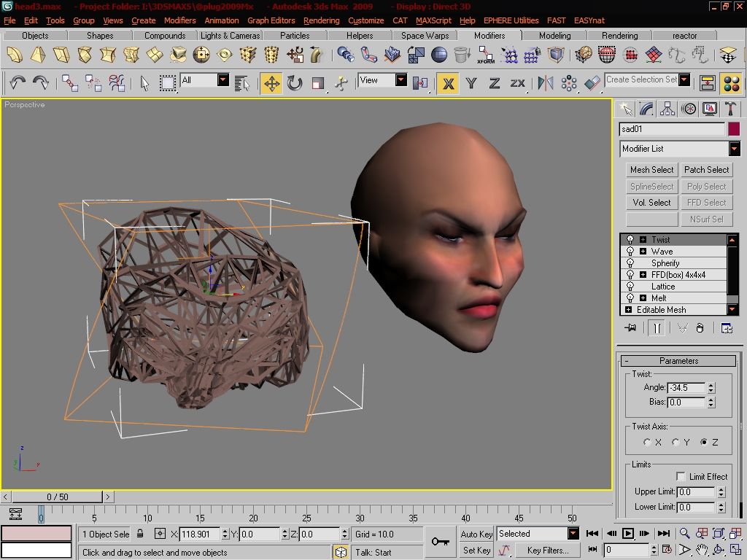Enable the Limit Effect checkbox

pyautogui.click(x=681, y=476)
